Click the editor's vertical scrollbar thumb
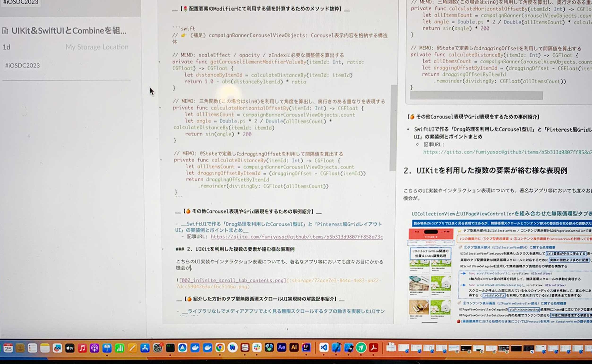592x364 pixels. point(393,128)
